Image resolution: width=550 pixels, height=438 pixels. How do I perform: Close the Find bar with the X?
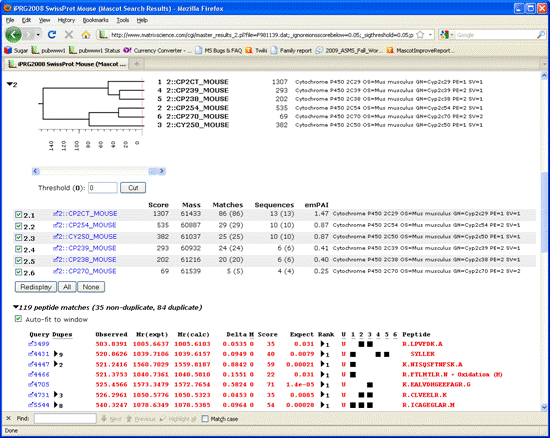pyautogui.click(x=8, y=418)
